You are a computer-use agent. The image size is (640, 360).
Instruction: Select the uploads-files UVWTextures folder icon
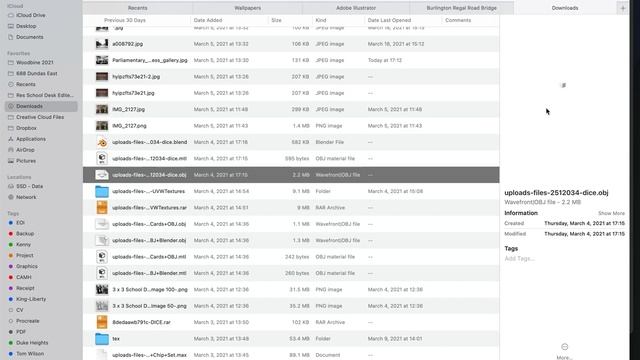(102, 191)
